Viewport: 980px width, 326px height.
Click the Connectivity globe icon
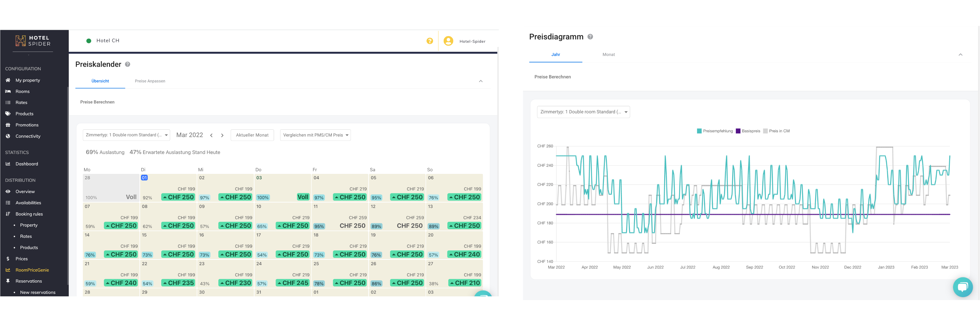tap(8, 136)
